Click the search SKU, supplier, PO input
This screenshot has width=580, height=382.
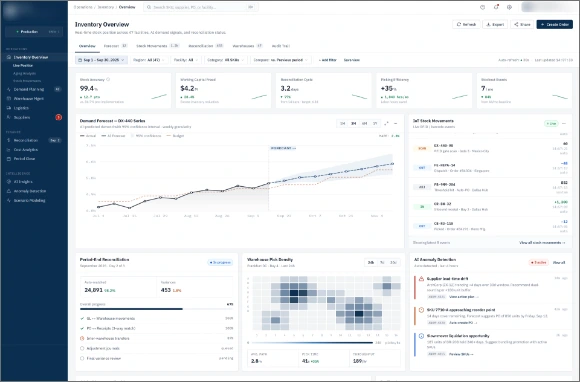click(x=201, y=7)
